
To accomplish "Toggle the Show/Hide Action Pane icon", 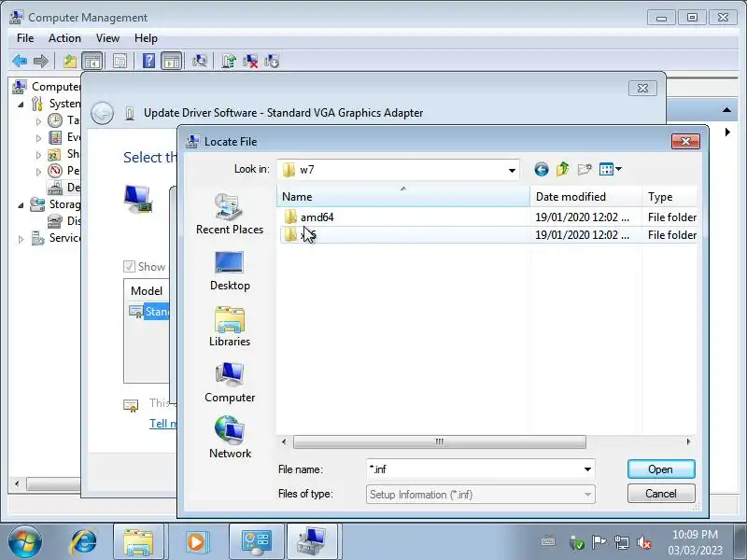I will click(171, 61).
